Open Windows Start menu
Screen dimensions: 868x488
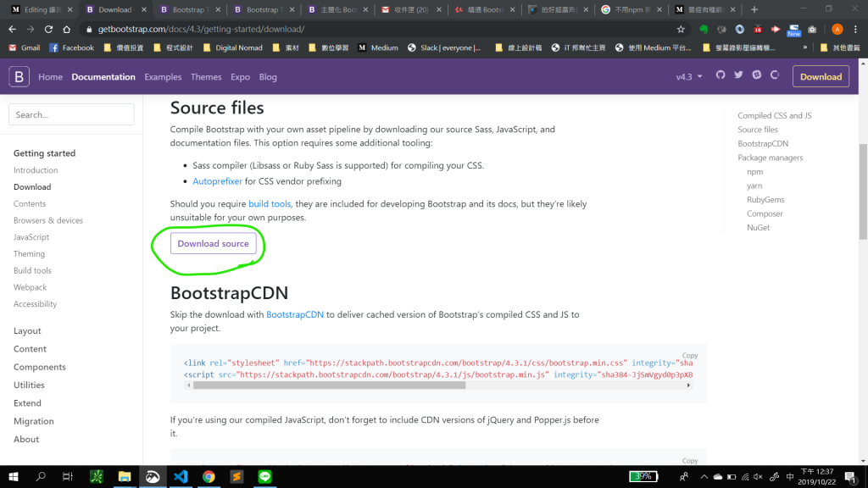tap(14, 476)
